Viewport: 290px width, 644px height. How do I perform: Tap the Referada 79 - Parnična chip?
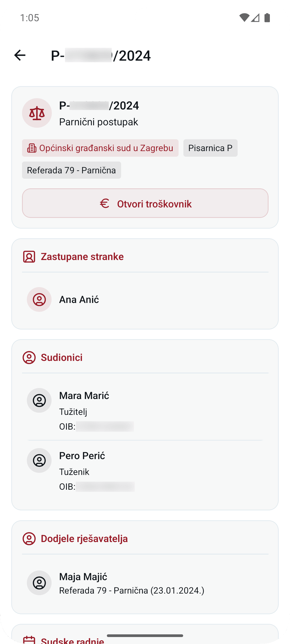tap(71, 170)
